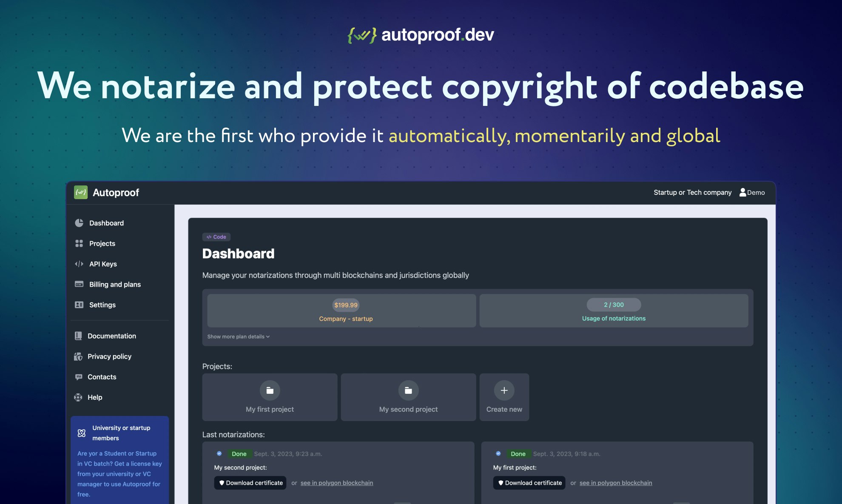Open the My second project card
The height and width of the screenshot is (504, 842).
pyautogui.click(x=408, y=397)
